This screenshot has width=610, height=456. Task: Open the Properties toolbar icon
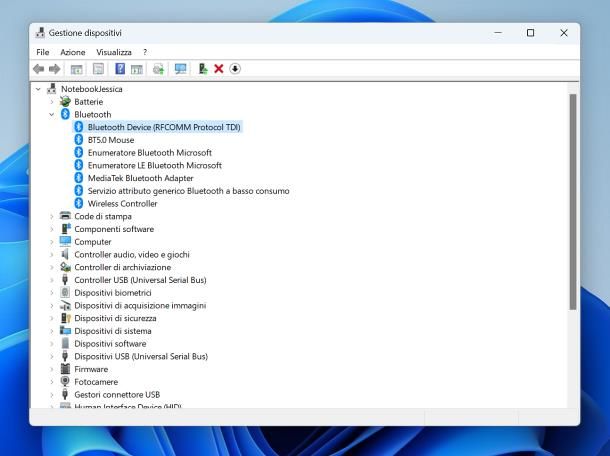[x=98, y=69]
